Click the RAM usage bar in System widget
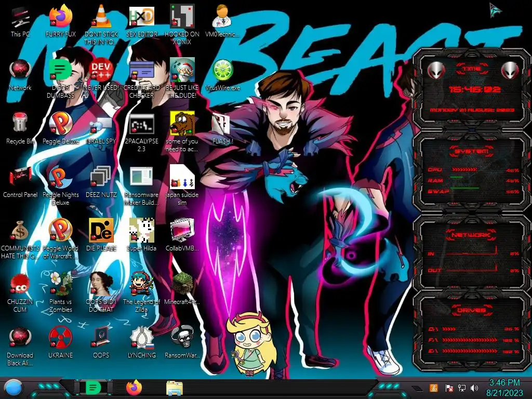Viewport: 532px width, 399px height. coord(457,178)
